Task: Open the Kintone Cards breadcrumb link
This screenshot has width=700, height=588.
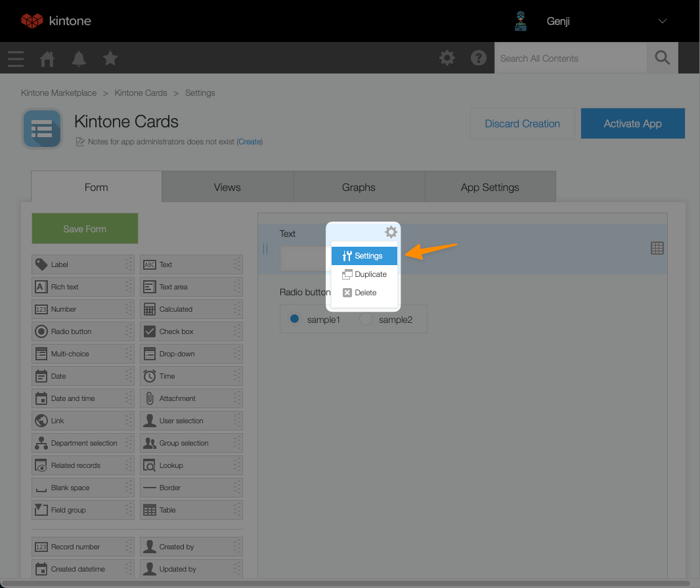Action: coord(141,93)
